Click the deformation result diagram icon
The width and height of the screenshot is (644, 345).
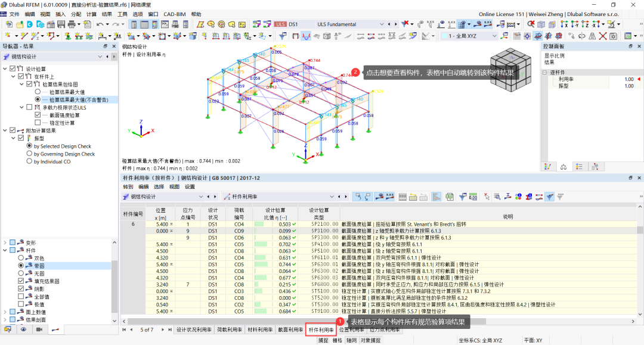point(306,36)
